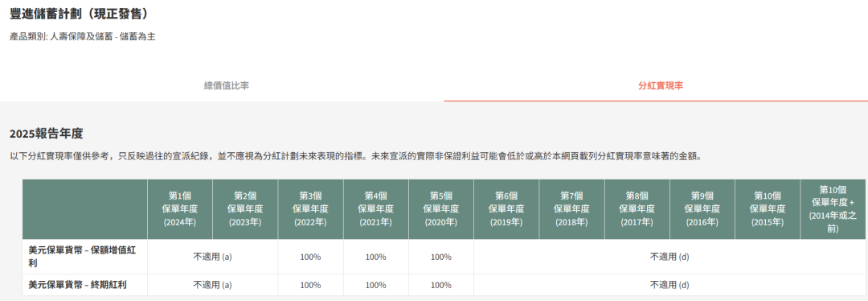Click the 第2個保單年度 (2023年) column header

(x=245, y=209)
